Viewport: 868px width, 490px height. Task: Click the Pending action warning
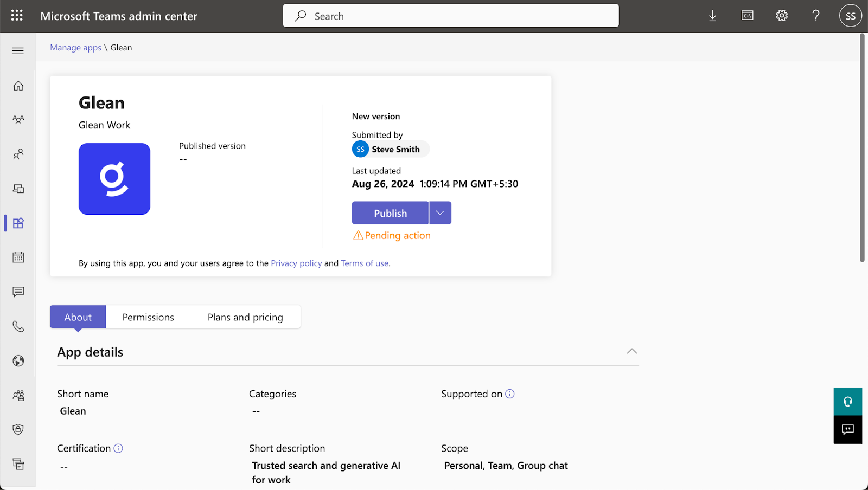(392, 236)
